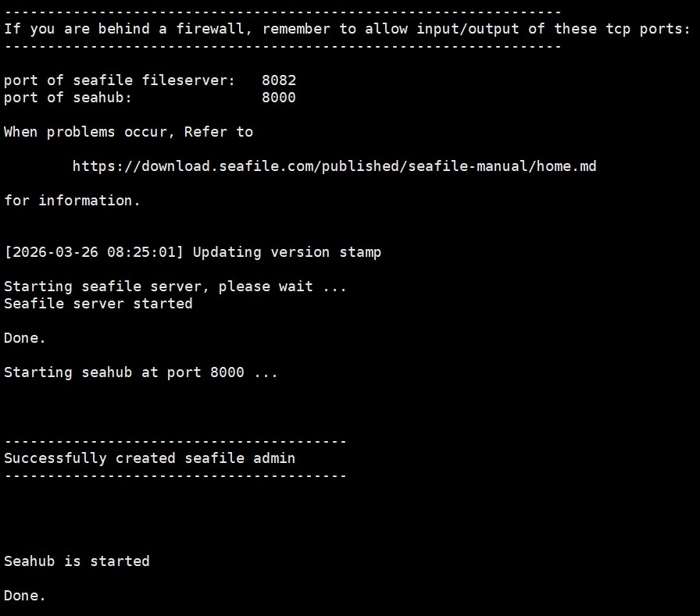Screen dimensions: 700x616
Task: Click 'When problems occur, Refer to' line
Action: click(128, 132)
